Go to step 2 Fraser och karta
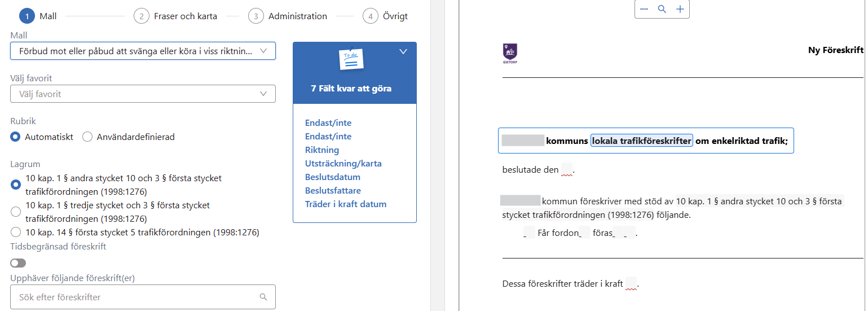Screen dimensions: 868x311 click(175, 16)
